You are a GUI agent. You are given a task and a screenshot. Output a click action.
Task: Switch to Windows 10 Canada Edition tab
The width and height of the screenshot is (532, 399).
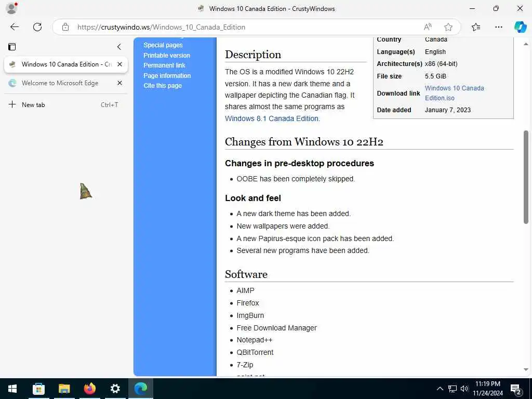[66, 64]
